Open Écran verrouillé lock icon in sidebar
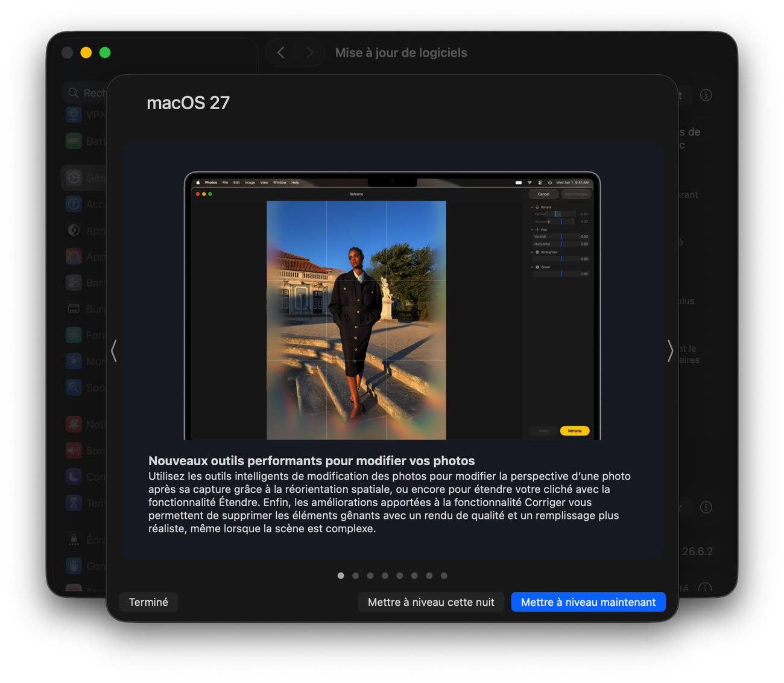 pyautogui.click(x=74, y=539)
